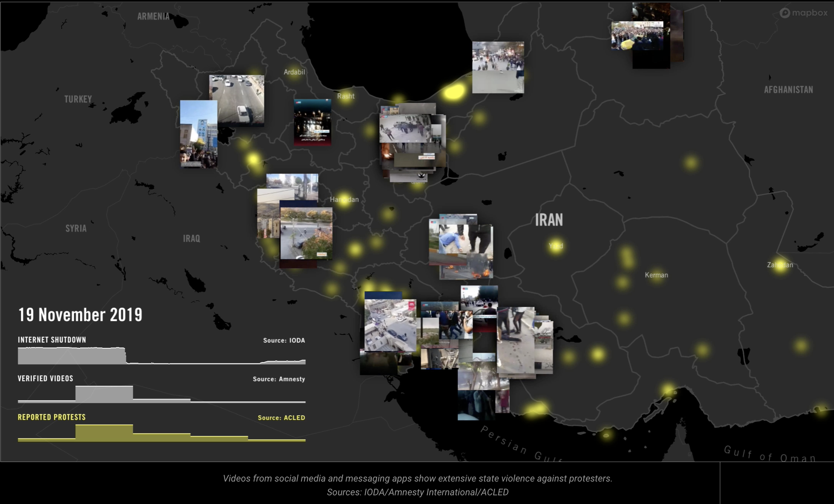Open the autumn trees street video thumbnail
Screen dimensions: 834x504
pos(306,233)
